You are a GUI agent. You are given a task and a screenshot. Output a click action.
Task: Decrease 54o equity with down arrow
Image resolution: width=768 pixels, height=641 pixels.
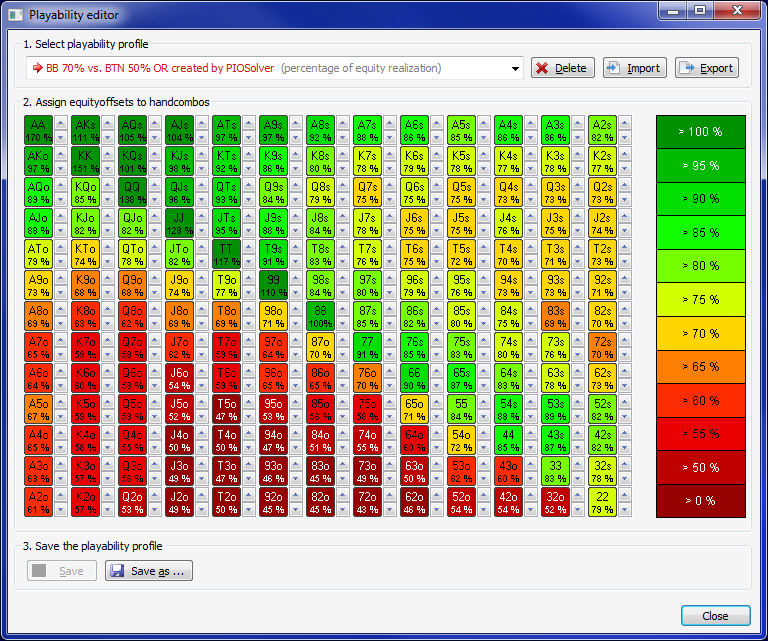click(x=484, y=447)
